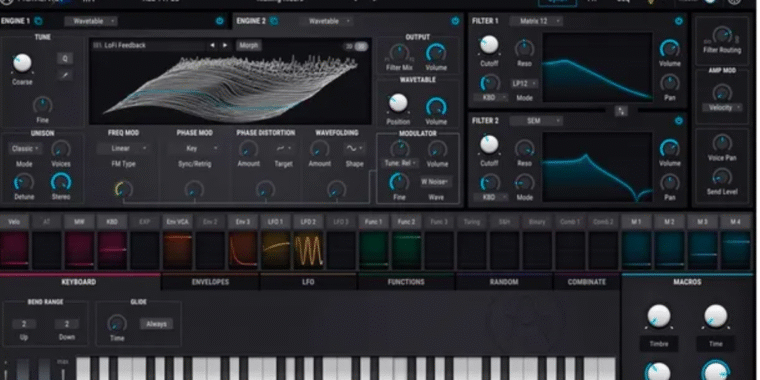760x380 pixels.
Task: Toggle the Filter 1 power button
Action: click(x=679, y=21)
